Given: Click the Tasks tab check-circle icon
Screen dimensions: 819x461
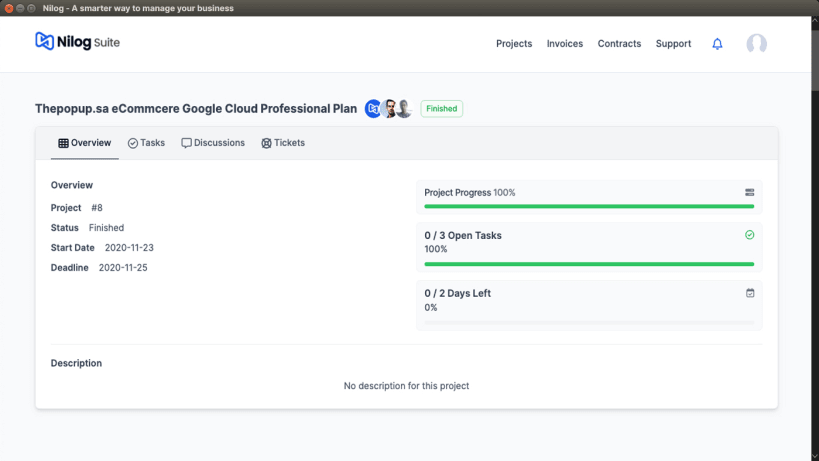Looking at the screenshot, I should pos(133,143).
